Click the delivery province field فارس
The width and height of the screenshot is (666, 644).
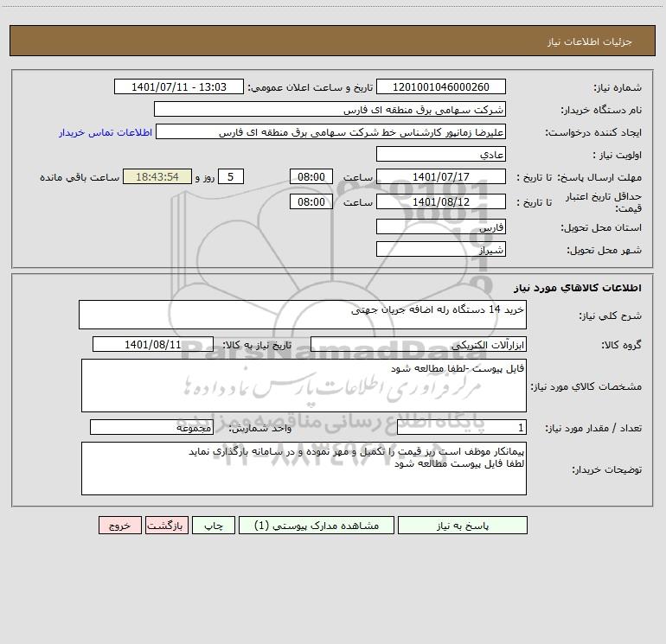441,226
